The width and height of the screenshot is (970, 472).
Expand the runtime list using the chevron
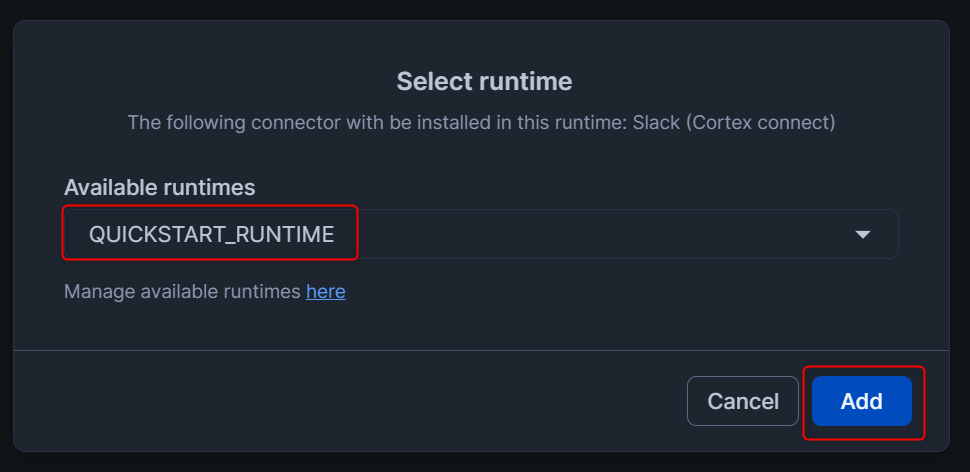[863, 234]
